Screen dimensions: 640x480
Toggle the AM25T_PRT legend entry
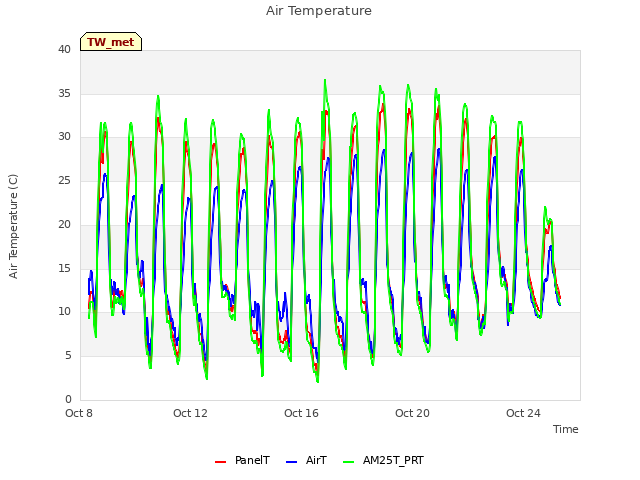383,461
